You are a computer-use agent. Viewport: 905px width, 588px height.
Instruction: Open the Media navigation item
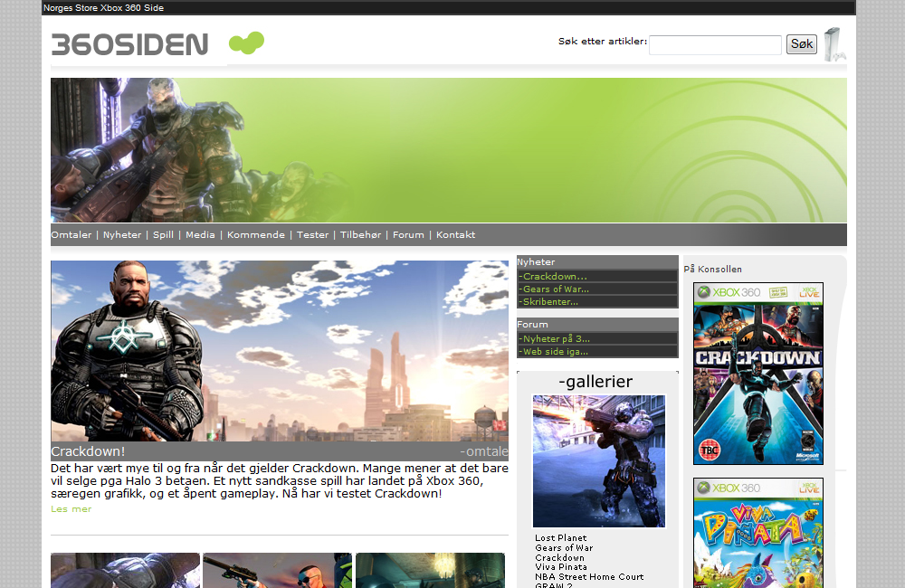tap(200, 235)
